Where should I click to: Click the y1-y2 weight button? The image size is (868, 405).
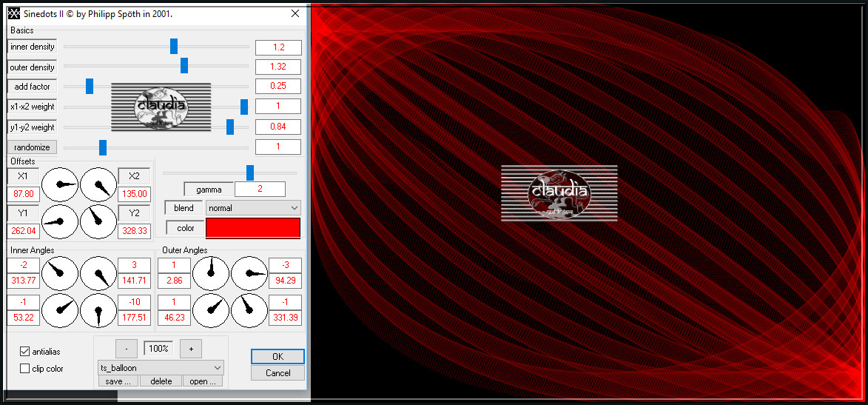(x=32, y=127)
